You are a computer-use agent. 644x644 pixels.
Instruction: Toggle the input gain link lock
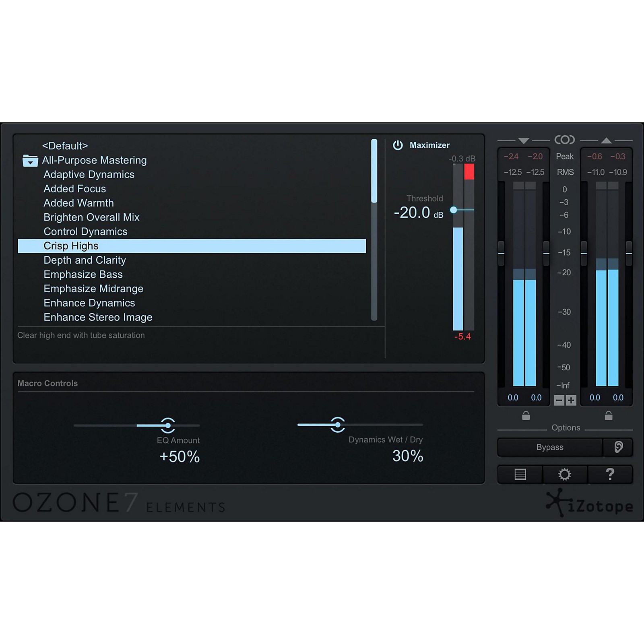(x=526, y=415)
